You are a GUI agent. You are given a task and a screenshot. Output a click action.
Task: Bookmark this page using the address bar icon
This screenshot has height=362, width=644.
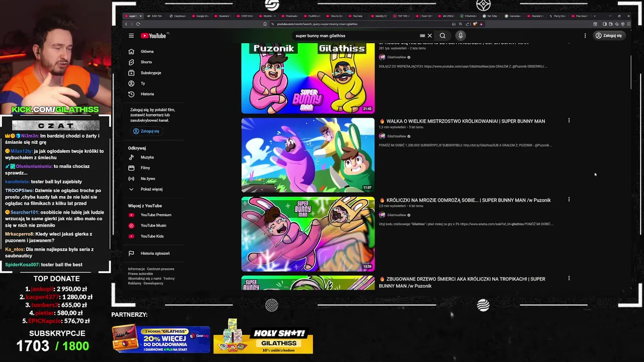pyautogui.click(x=265, y=24)
